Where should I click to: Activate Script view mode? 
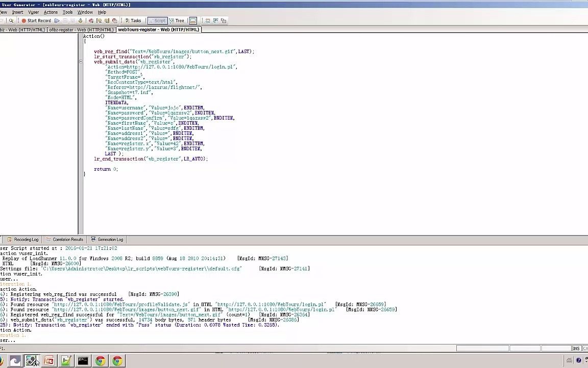(158, 20)
